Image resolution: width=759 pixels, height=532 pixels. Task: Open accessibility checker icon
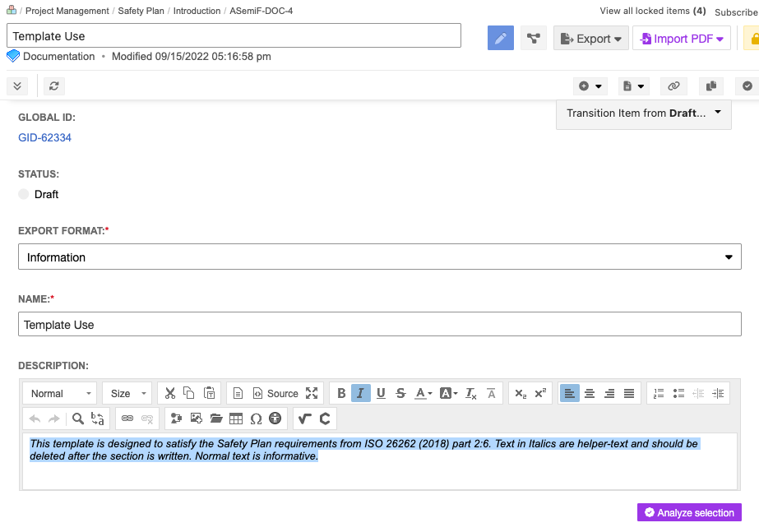[275, 419]
